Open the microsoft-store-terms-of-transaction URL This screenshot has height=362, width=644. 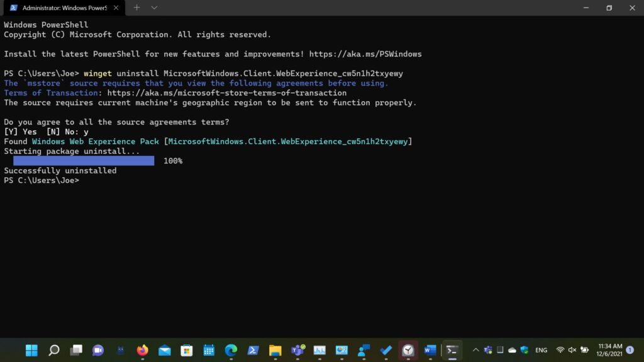click(x=226, y=93)
